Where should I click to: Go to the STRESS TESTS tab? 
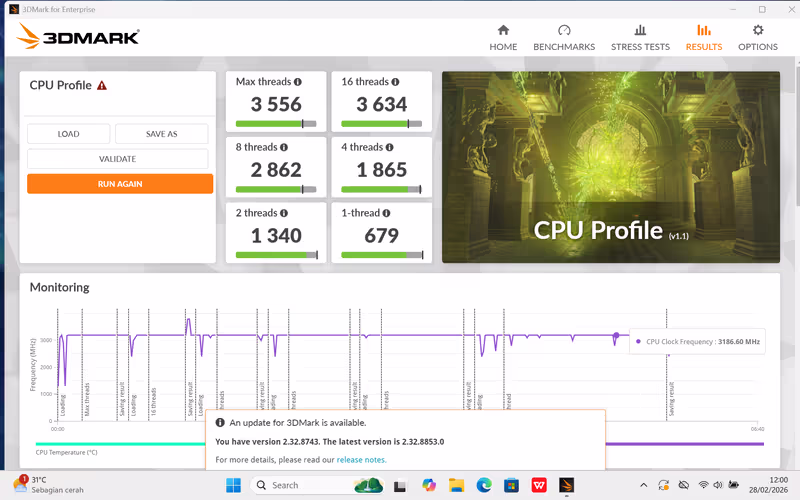pos(641,38)
